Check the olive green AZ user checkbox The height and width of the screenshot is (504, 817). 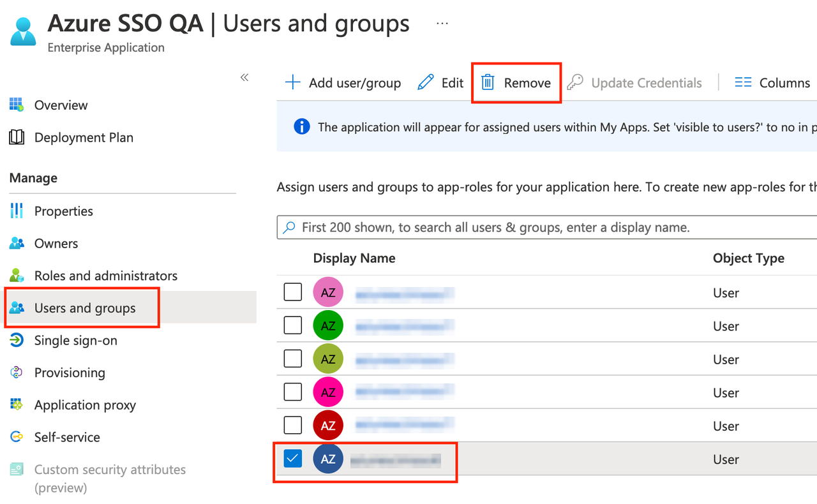(x=292, y=359)
